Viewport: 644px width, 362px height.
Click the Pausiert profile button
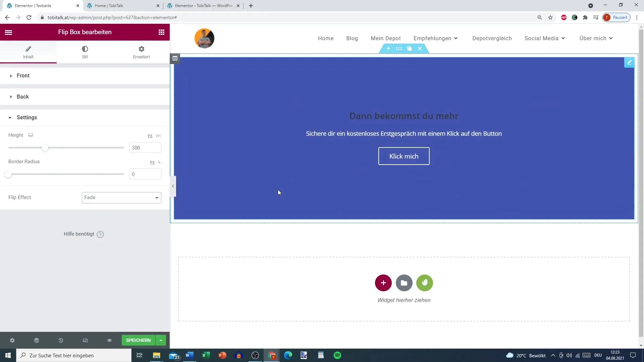click(616, 17)
